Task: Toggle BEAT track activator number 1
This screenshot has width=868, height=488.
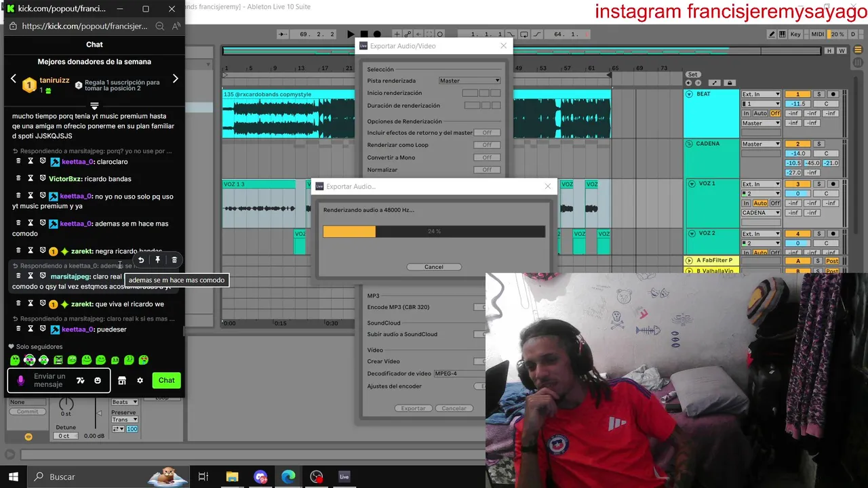Action: point(797,94)
